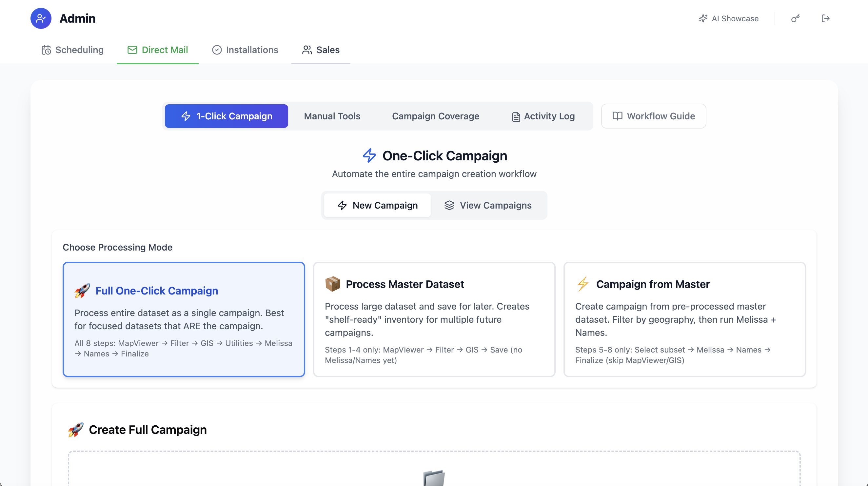Click the Activity Log document icon
The height and width of the screenshot is (486, 868).
[516, 117]
